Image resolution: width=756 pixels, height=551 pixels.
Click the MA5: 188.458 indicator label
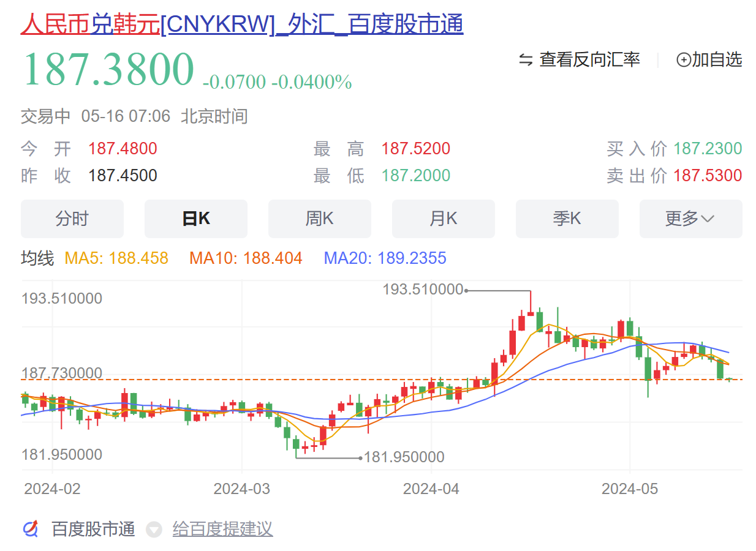(116, 258)
